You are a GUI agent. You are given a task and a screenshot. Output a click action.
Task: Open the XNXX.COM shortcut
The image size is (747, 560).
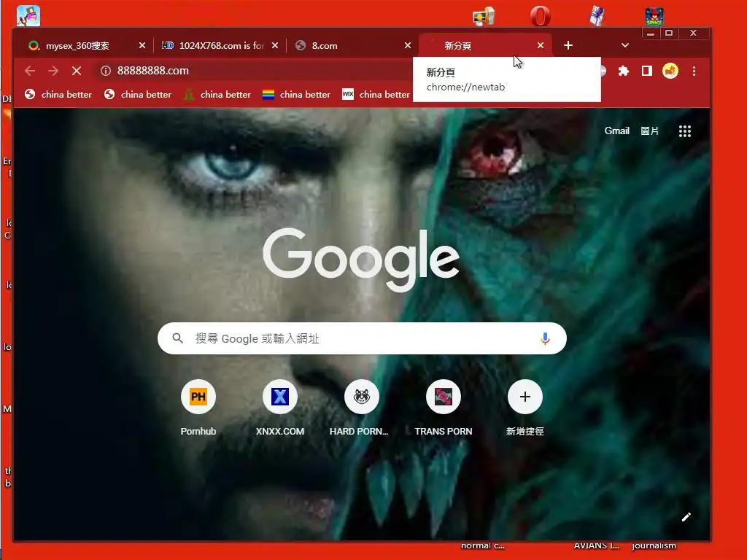click(x=280, y=408)
